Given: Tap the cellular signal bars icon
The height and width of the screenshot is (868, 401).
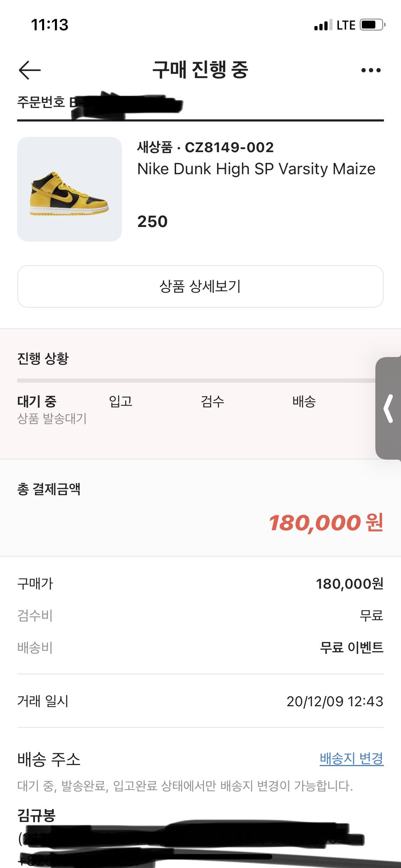Looking at the screenshot, I should click(x=323, y=25).
